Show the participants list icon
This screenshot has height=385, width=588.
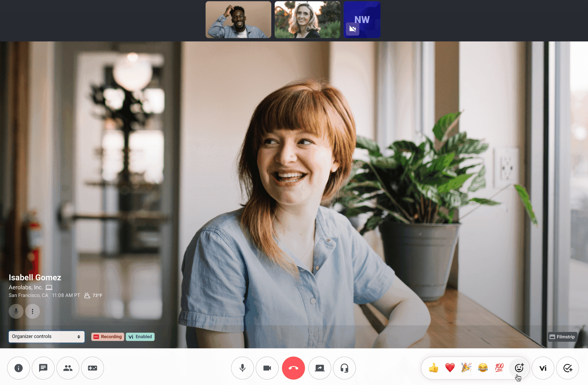68,368
